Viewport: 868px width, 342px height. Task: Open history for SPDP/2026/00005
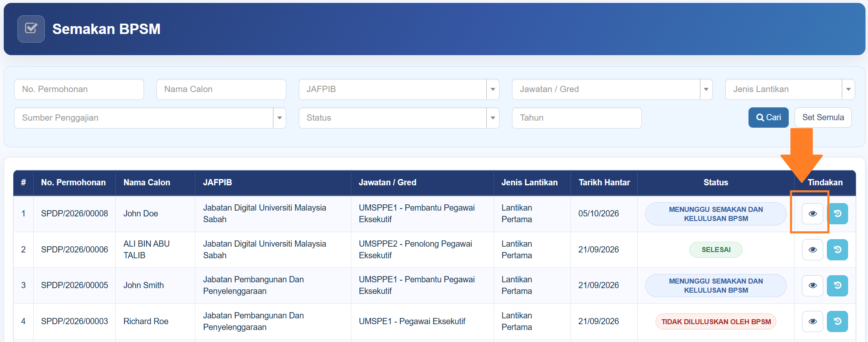[x=837, y=286]
